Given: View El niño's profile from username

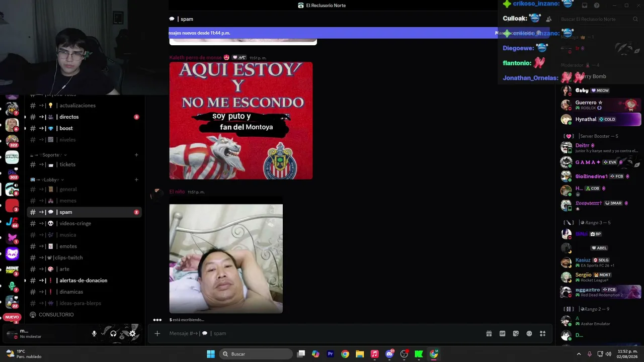Looking at the screenshot, I should (177, 192).
